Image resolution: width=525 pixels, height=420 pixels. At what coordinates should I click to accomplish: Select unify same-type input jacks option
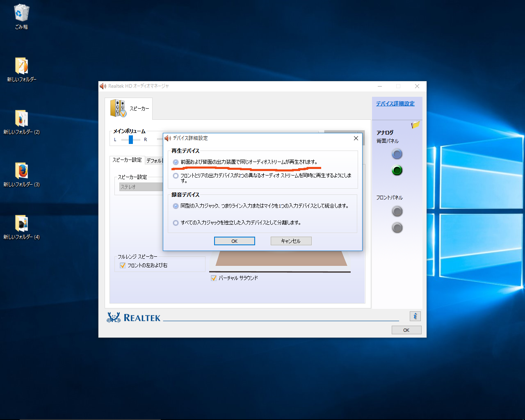pos(176,206)
